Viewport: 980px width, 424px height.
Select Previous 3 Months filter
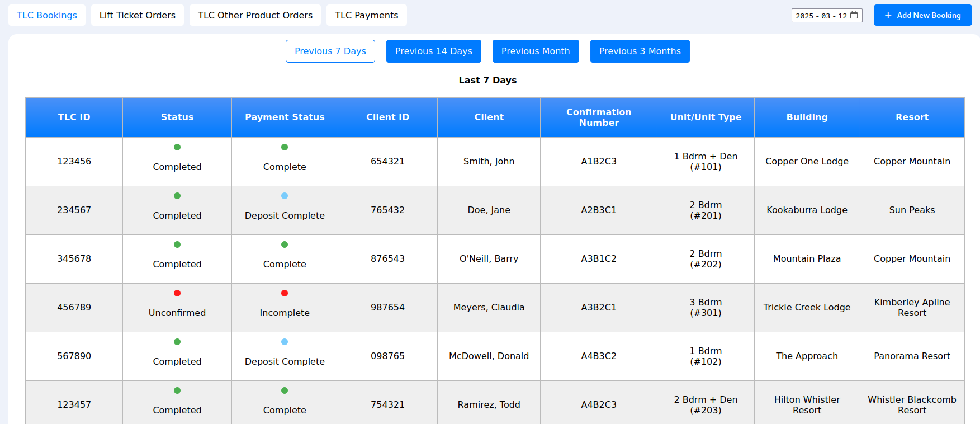coord(640,51)
